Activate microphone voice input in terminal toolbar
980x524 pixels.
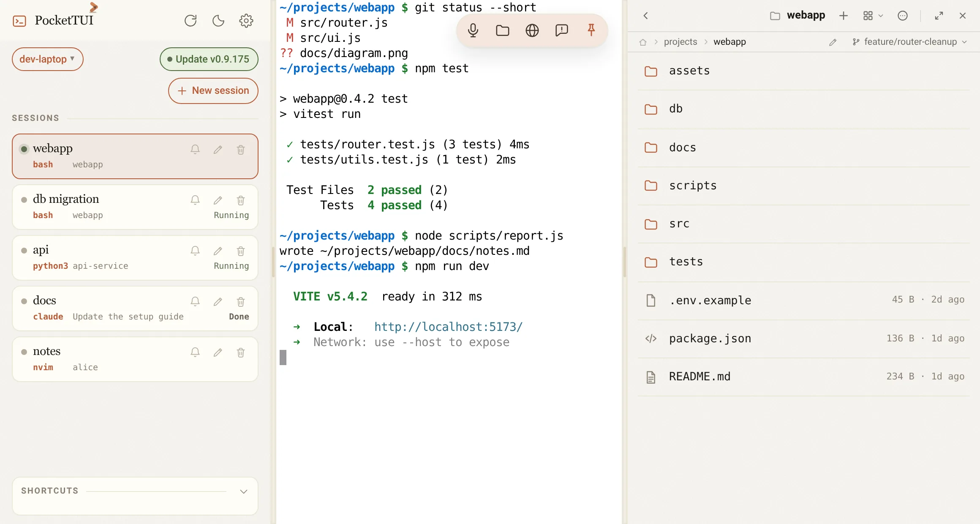473,30
